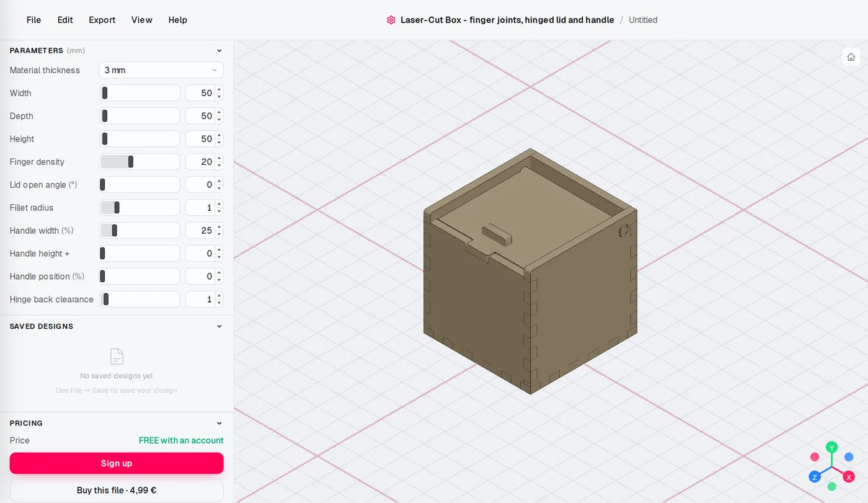Click the Handle position value field
Image resolution: width=868 pixels, height=503 pixels.
click(200, 277)
